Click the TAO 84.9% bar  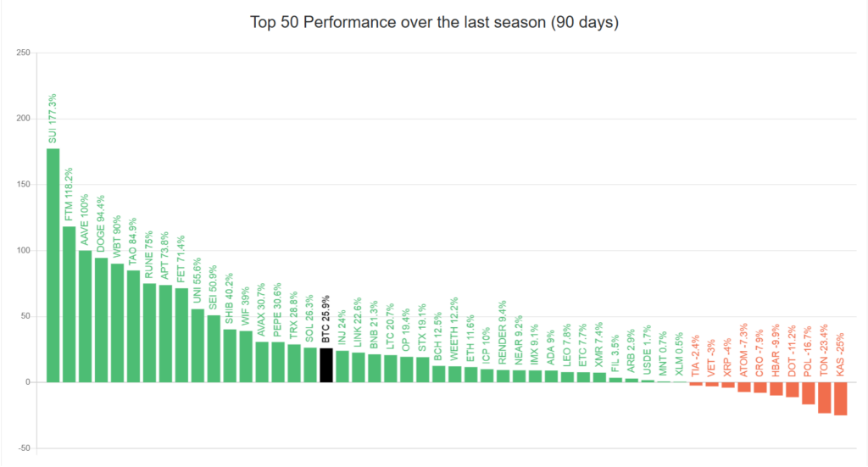[x=133, y=326]
